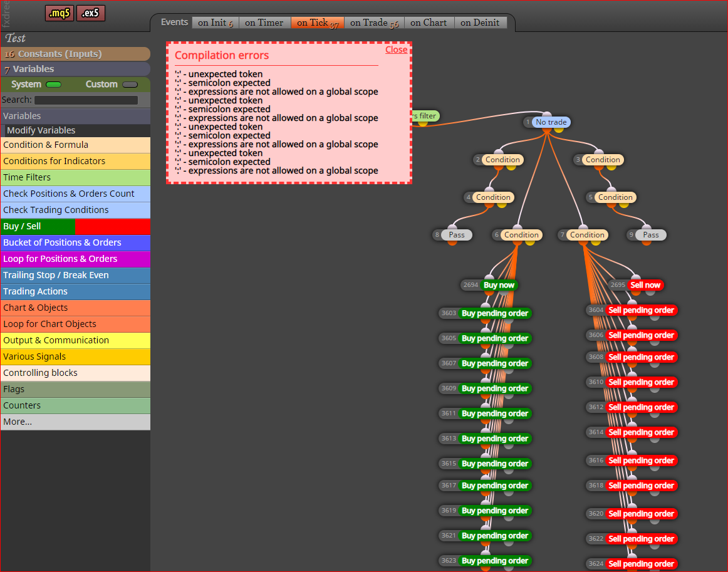Select Buy pending order block 3611

(x=494, y=413)
